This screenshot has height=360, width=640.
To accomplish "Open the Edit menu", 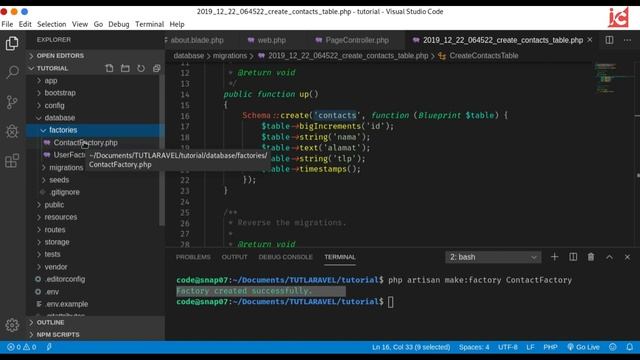I will 25,24.
